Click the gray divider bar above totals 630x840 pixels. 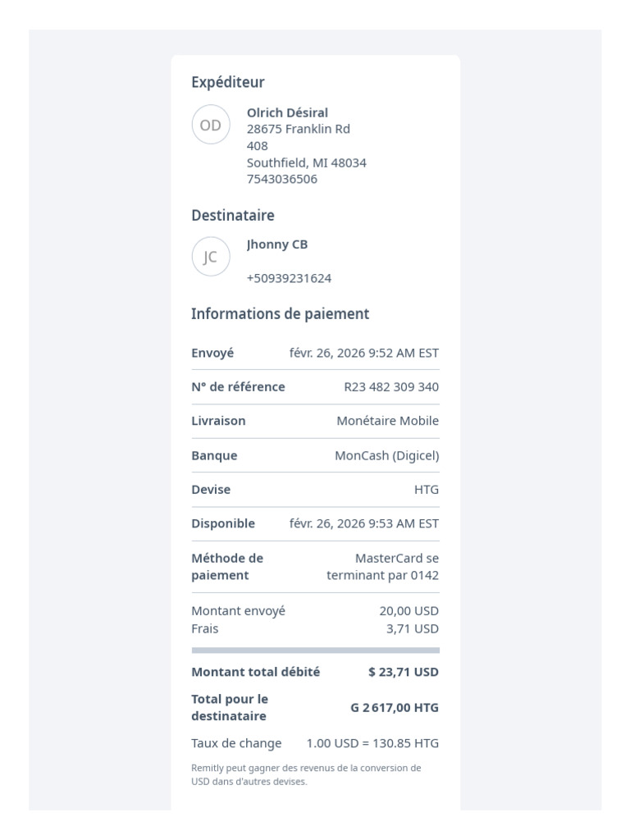316,651
